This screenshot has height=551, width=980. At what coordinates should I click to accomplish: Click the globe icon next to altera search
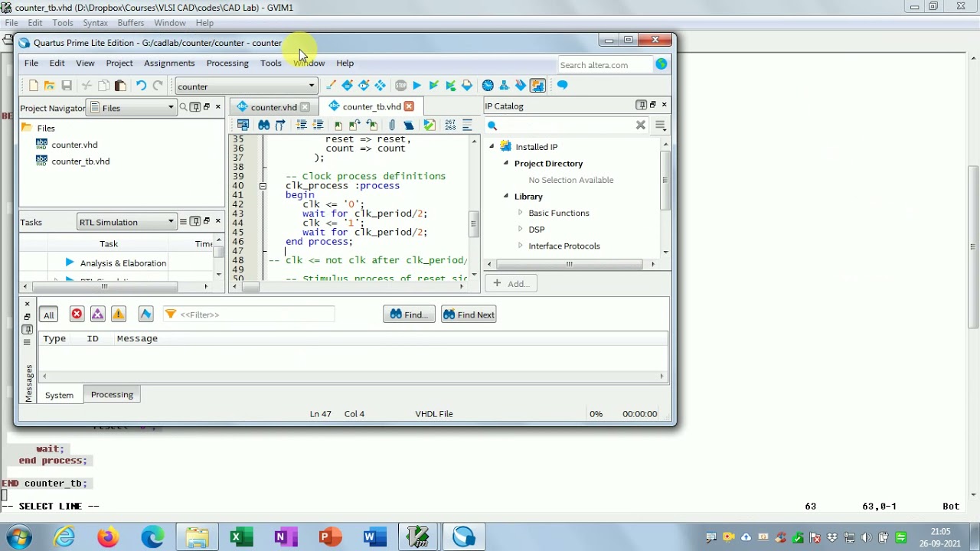[x=661, y=65]
